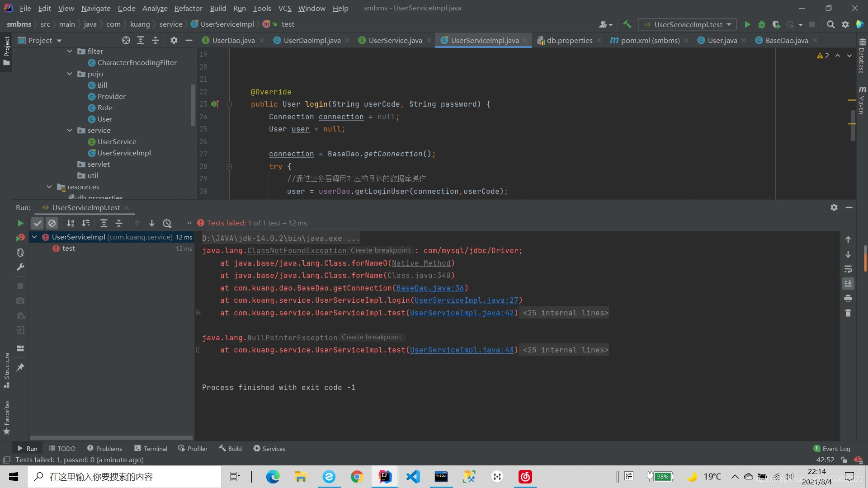Viewport: 868px width, 488px height.
Task: Open Windows Start menu
Action: (x=14, y=477)
